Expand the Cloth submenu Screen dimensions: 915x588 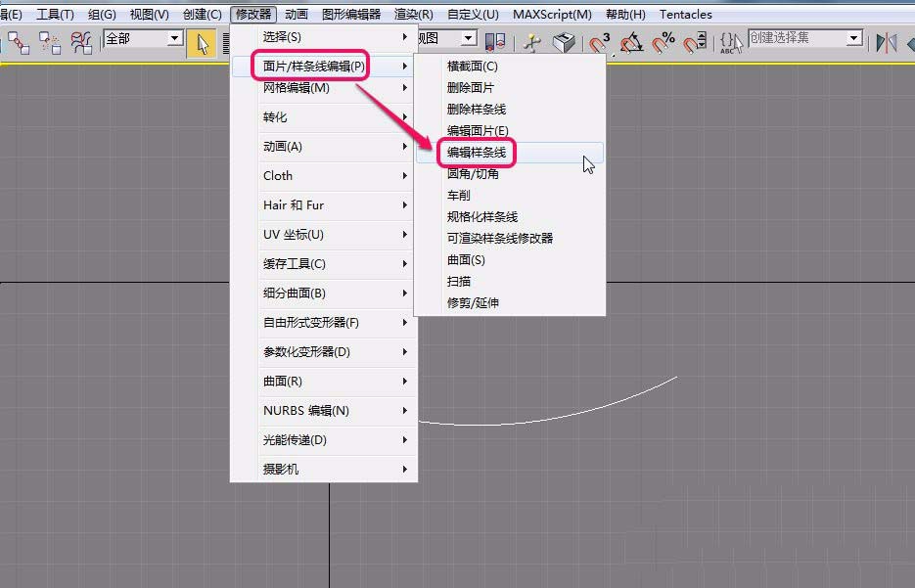pos(325,175)
